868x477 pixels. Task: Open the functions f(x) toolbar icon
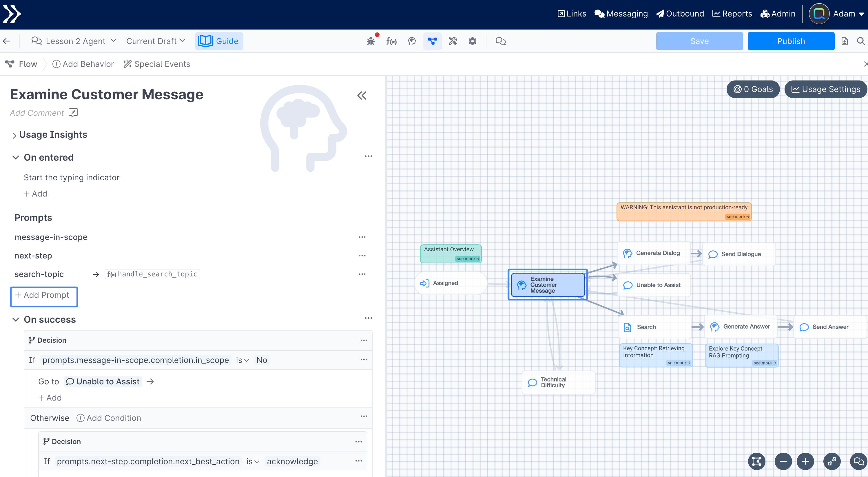pos(391,41)
